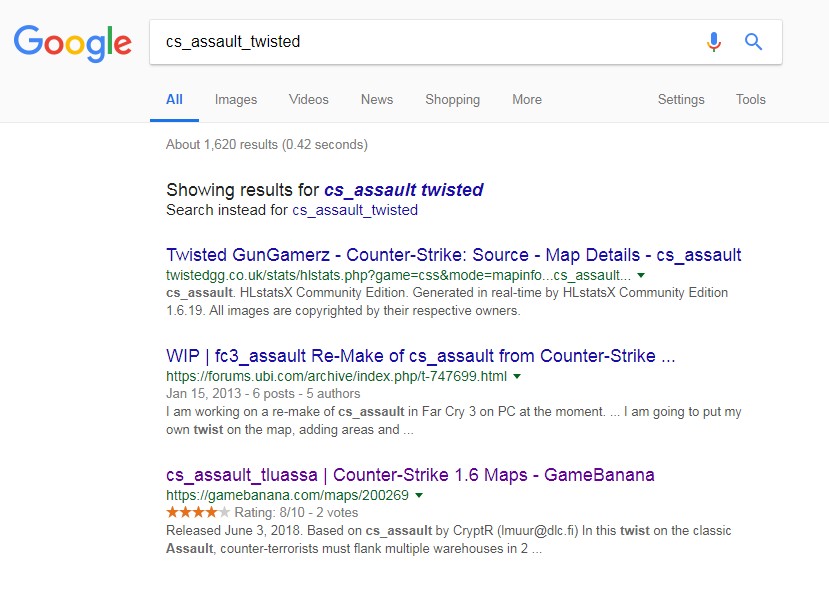
Task: Start voice search with microphone icon
Action: pos(713,42)
